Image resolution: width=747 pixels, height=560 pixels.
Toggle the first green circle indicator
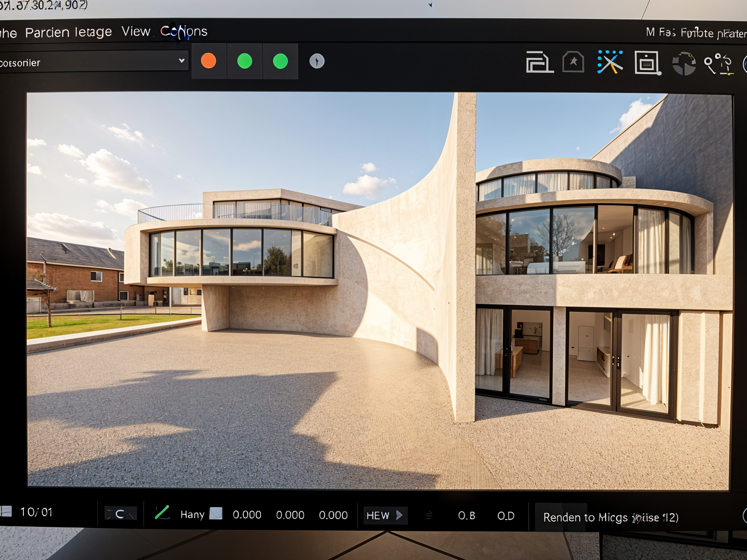pyautogui.click(x=245, y=61)
